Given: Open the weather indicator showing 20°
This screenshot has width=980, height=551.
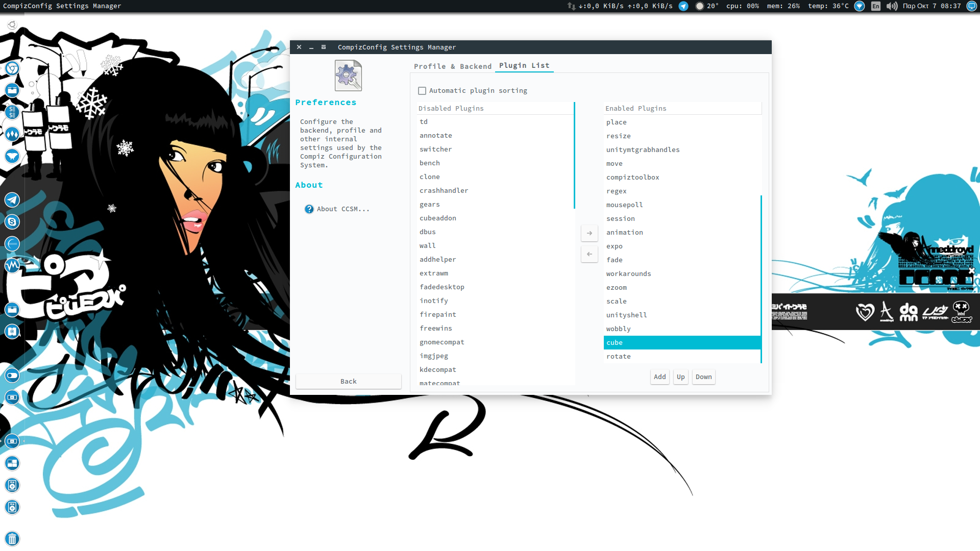Looking at the screenshot, I should coord(707,6).
